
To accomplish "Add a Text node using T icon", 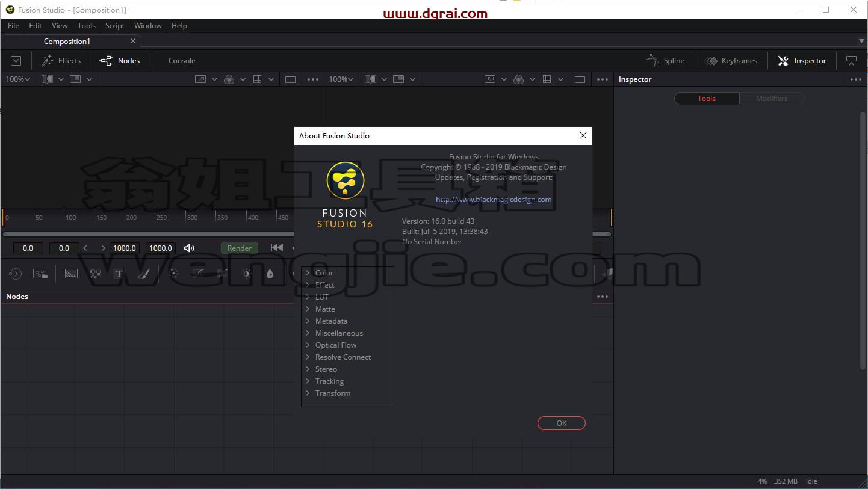I will [119, 274].
